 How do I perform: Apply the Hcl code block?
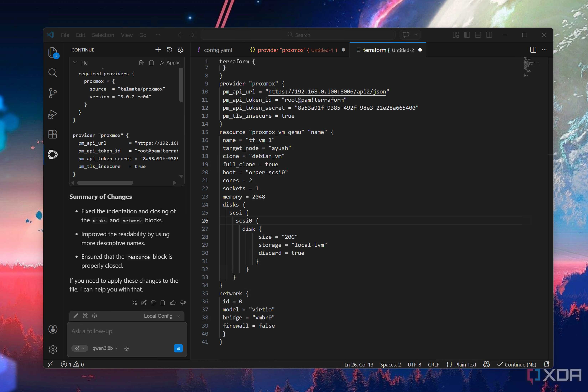(x=169, y=63)
